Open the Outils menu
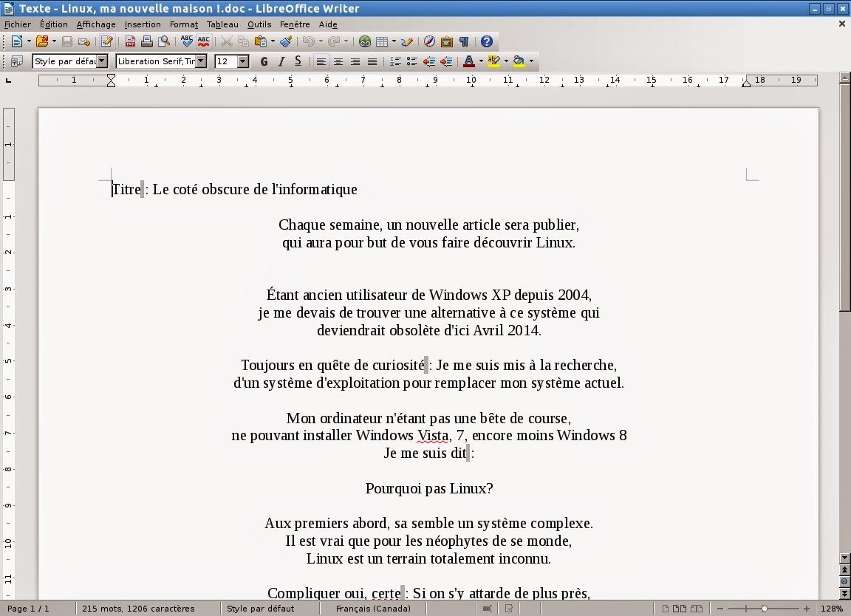The height and width of the screenshot is (616, 851). (259, 24)
